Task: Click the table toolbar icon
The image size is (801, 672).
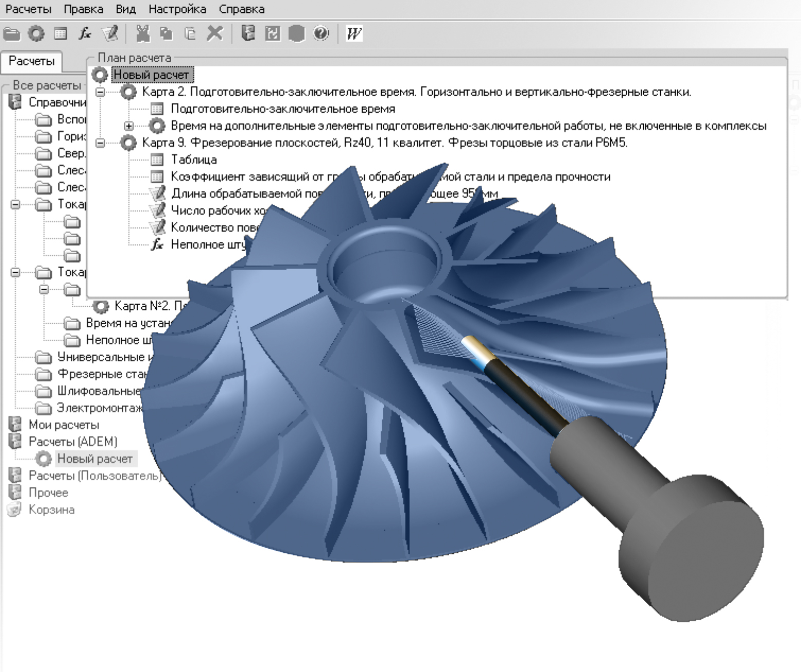Action: tap(61, 34)
